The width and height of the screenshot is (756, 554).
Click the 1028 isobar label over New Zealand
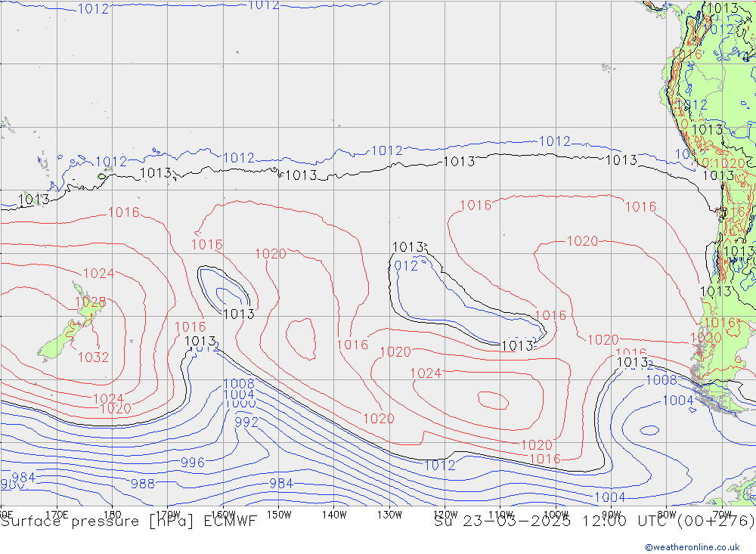[90, 302]
